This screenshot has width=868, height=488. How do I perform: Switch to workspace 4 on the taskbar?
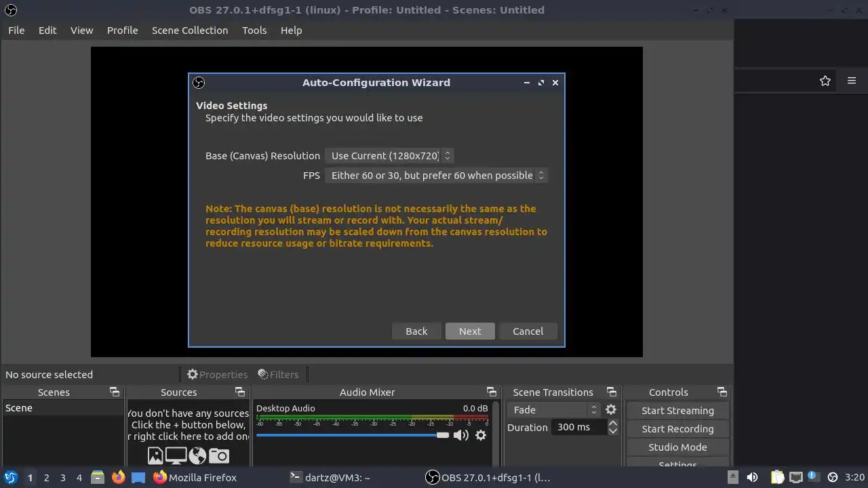79,478
